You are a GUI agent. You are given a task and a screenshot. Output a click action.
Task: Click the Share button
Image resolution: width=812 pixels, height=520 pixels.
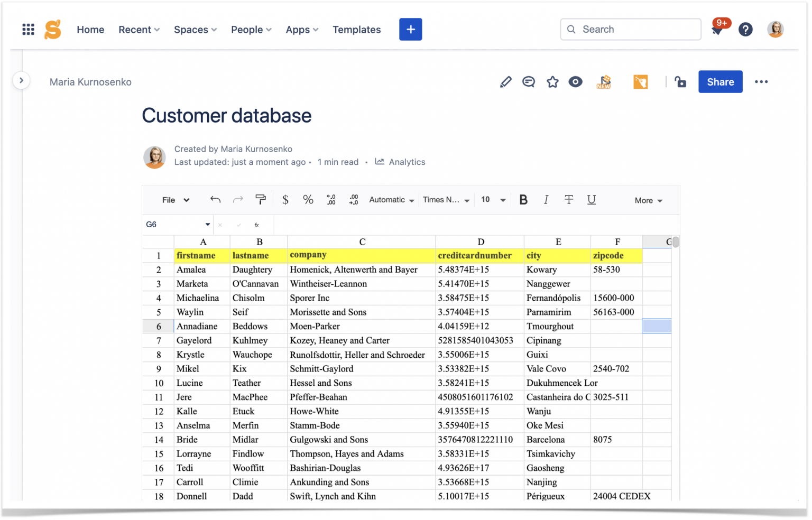click(x=720, y=82)
